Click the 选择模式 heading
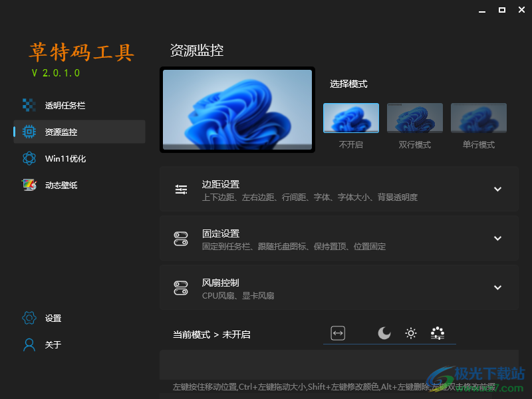 348,84
